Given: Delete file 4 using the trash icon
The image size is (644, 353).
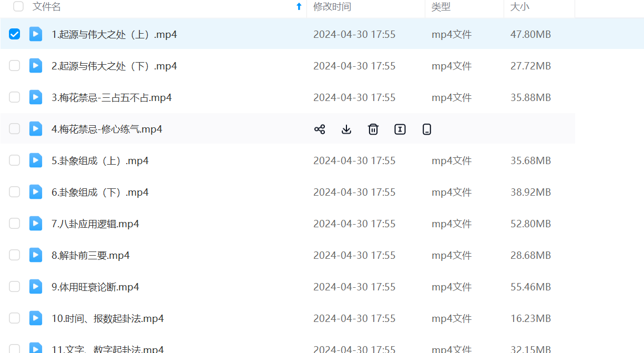Looking at the screenshot, I should coord(373,129).
